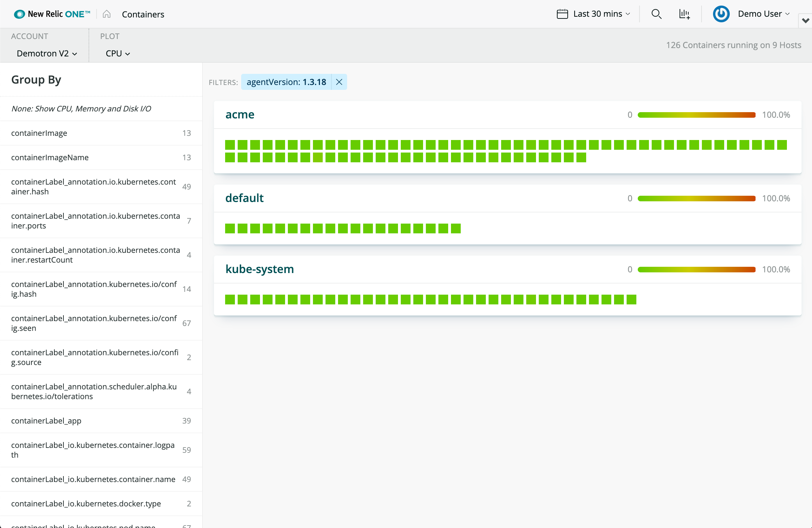Select first container square in default group

pos(230,228)
